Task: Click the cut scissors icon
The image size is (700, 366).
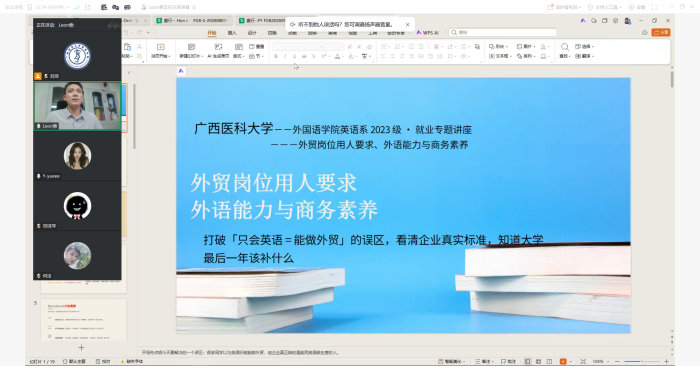Action: pos(139,46)
